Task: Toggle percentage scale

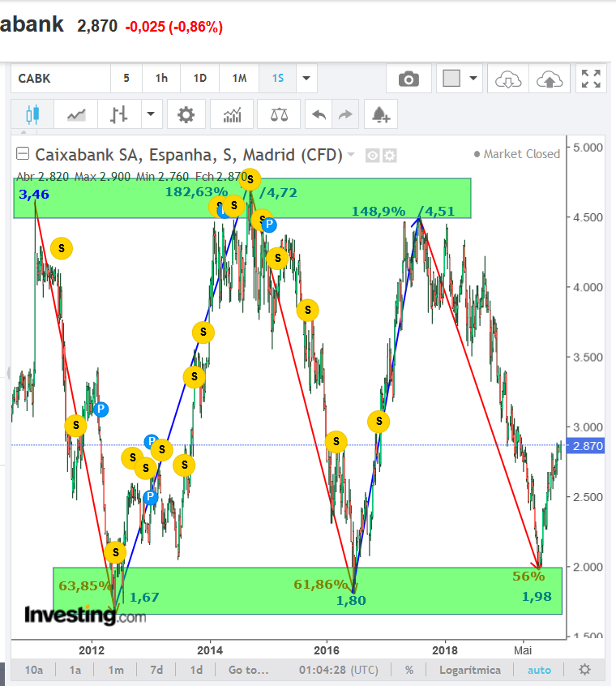Action: pos(409,670)
